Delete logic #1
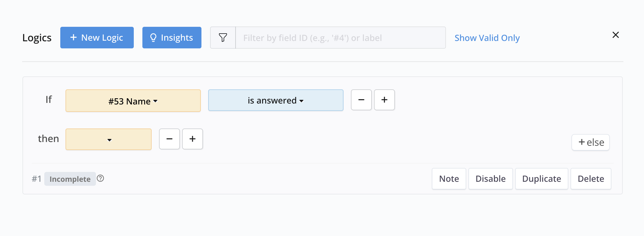 pos(590,179)
